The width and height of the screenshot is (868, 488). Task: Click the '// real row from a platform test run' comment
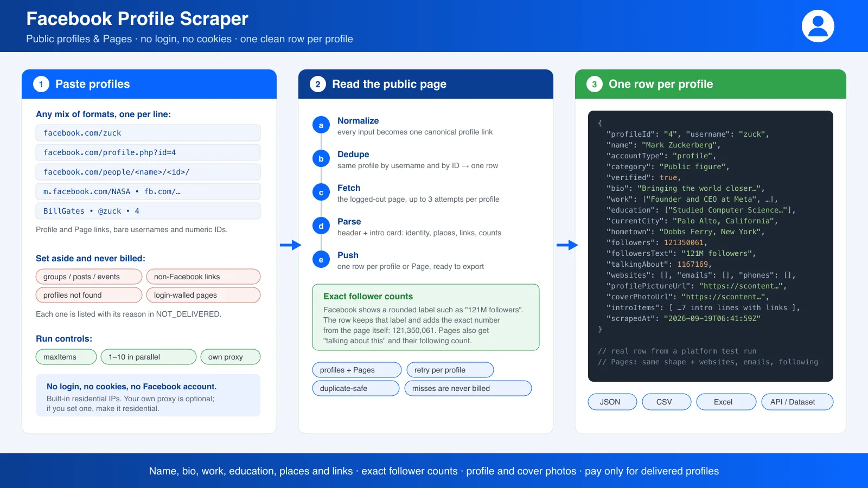(x=677, y=351)
